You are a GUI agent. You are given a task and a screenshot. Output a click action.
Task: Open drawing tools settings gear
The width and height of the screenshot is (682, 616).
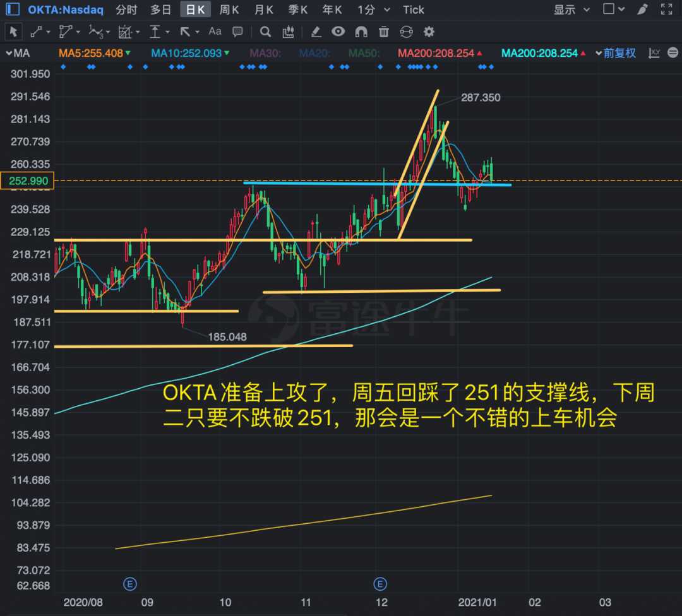click(429, 32)
